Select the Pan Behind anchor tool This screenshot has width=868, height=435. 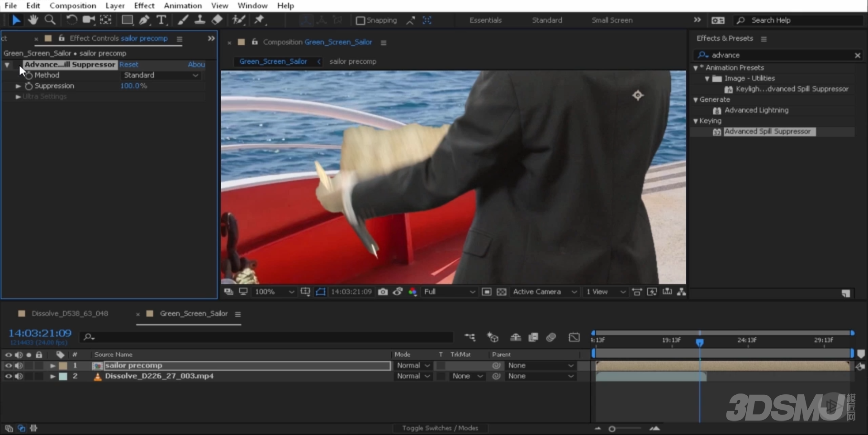106,20
